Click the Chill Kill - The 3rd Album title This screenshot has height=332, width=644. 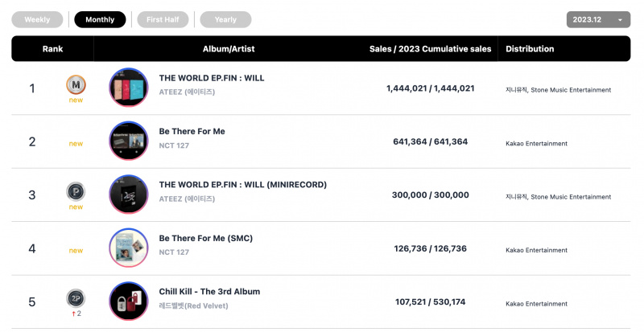pyautogui.click(x=209, y=292)
